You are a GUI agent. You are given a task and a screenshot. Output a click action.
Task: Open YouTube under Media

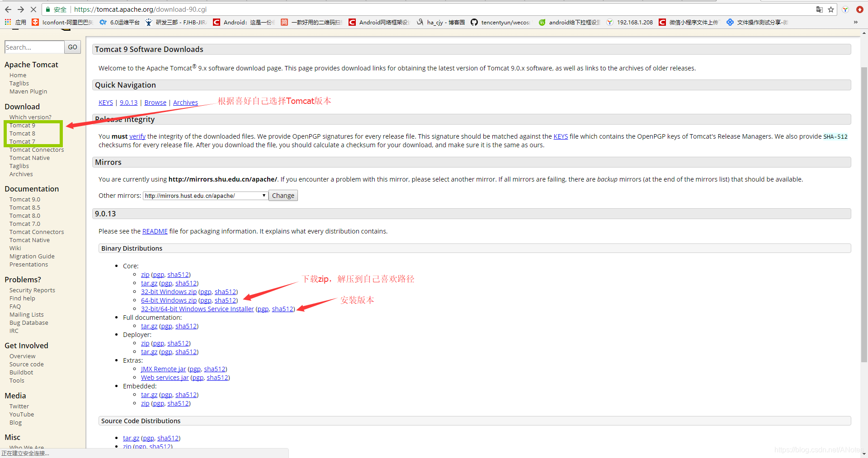coord(22,415)
